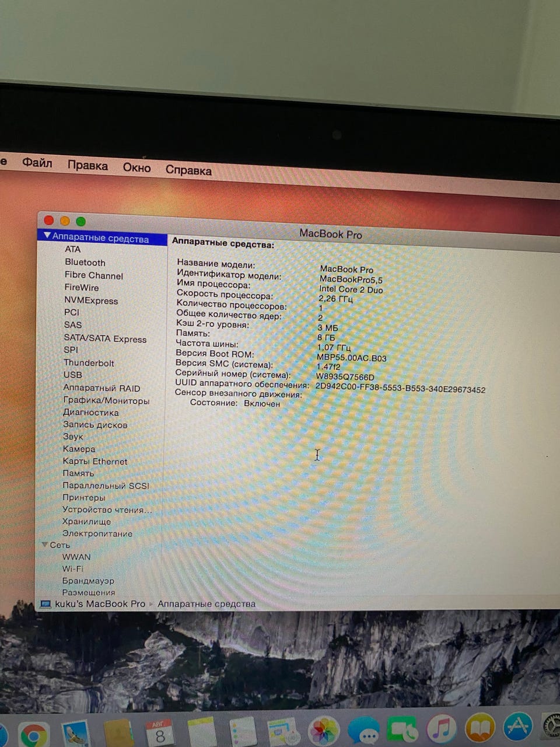Click the hardware UUID value
The height and width of the screenshot is (747, 560).
(x=400, y=388)
